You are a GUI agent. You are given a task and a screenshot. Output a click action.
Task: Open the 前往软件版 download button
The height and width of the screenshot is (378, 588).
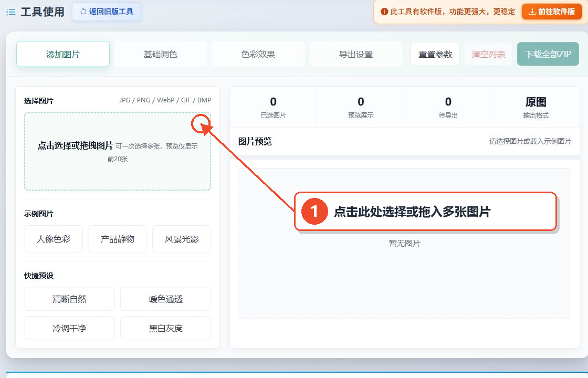pos(552,12)
